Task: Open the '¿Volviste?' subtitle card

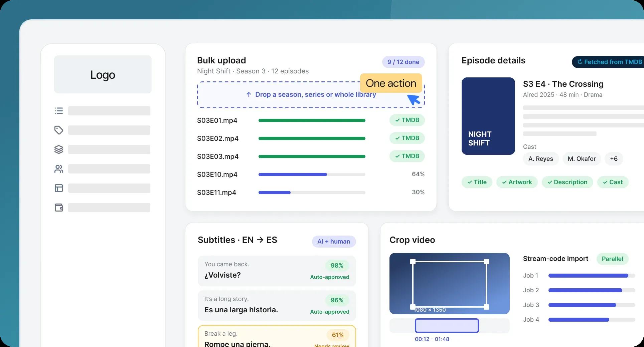Action: coord(277,271)
